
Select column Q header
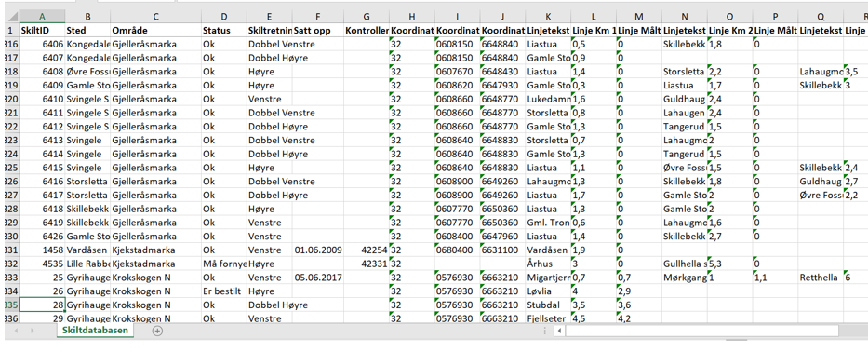(821, 16)
